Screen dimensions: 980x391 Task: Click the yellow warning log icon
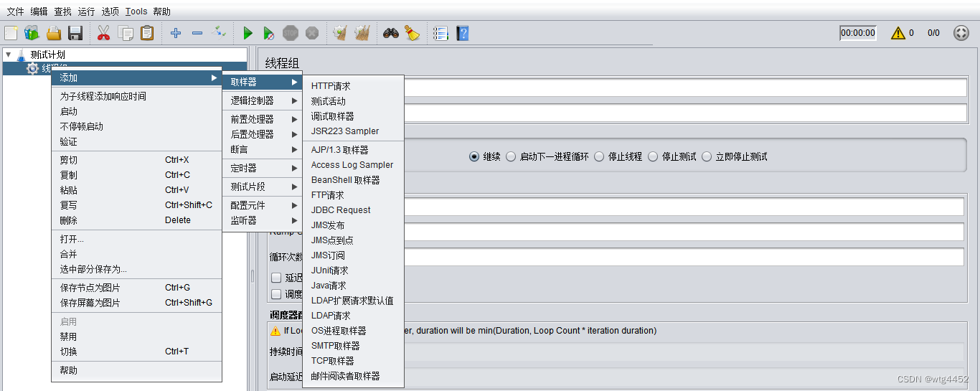pos(898,33)
